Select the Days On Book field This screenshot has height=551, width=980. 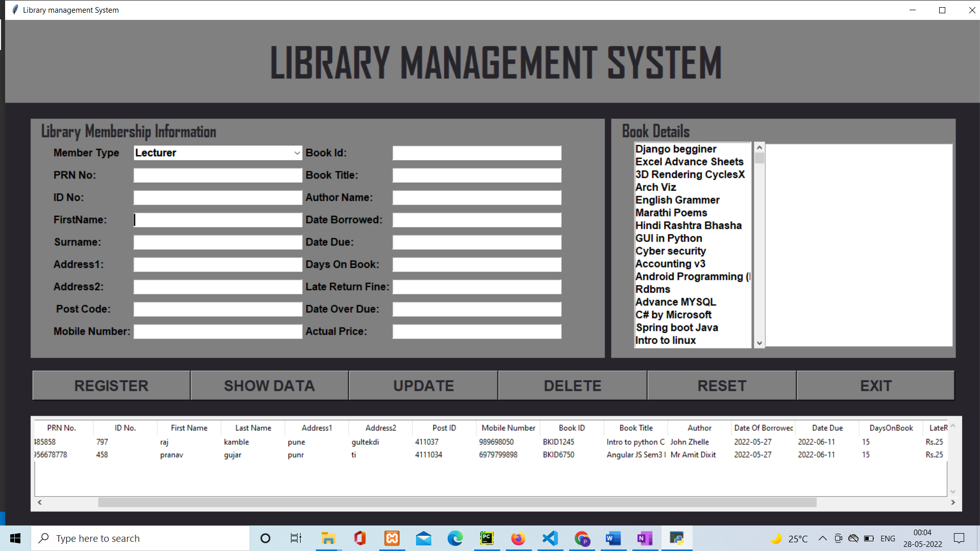[x=477, y=265]
